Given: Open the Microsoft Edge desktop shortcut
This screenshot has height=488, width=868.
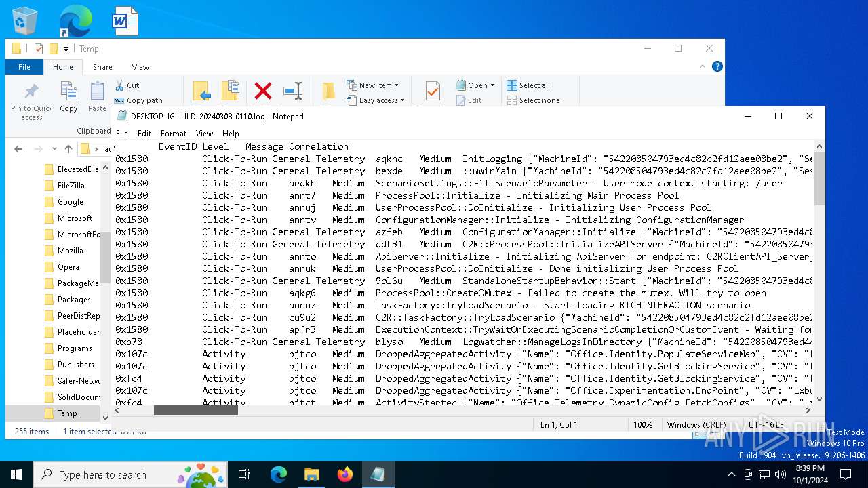Looking at the screenshot, I should pyautogui.click(x=75, y=21).
